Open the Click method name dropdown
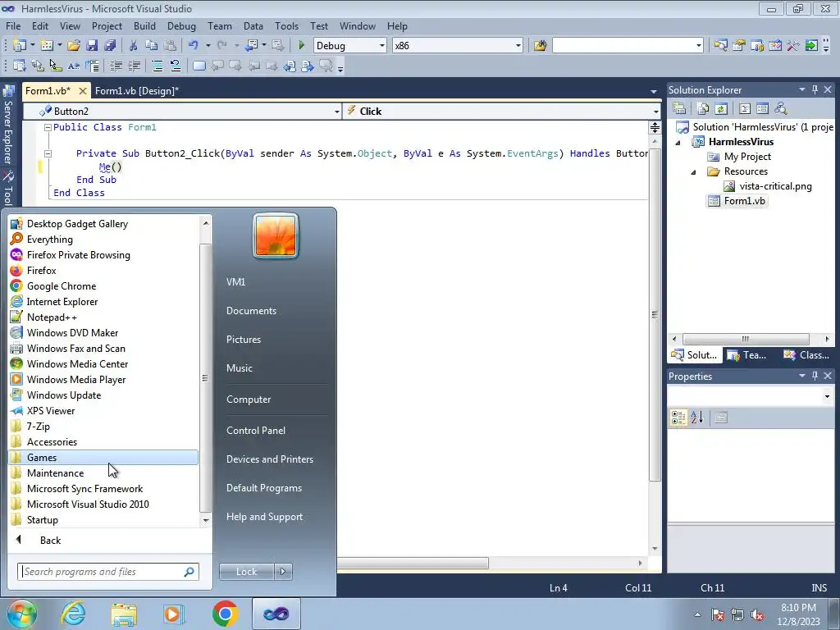Viewport: 840px width, 630px height. click(655, 112)
